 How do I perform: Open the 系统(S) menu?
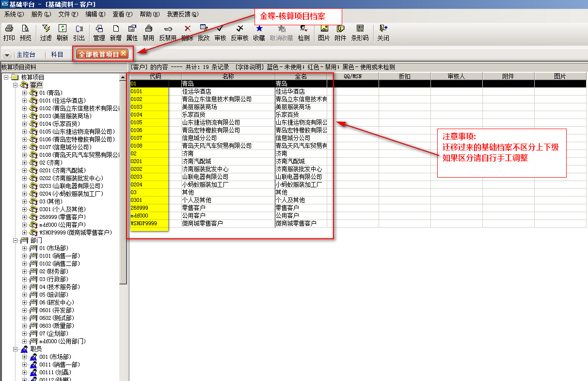coord(14,14)
